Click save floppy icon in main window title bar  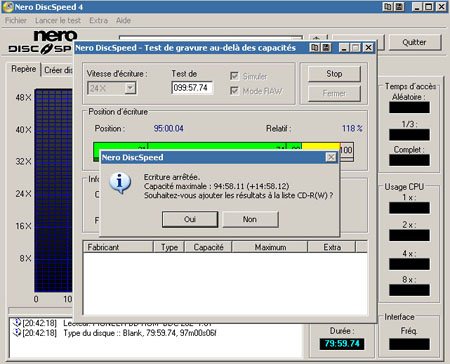point(399,7)
